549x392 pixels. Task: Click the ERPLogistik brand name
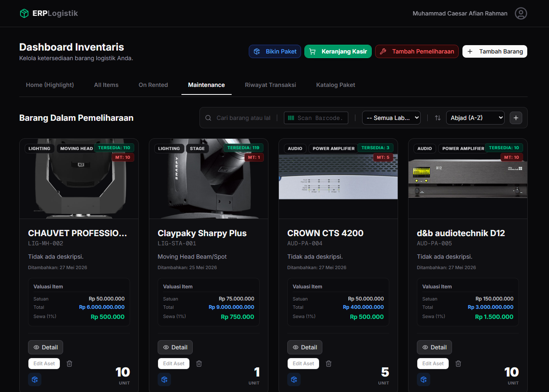point(55,13)
